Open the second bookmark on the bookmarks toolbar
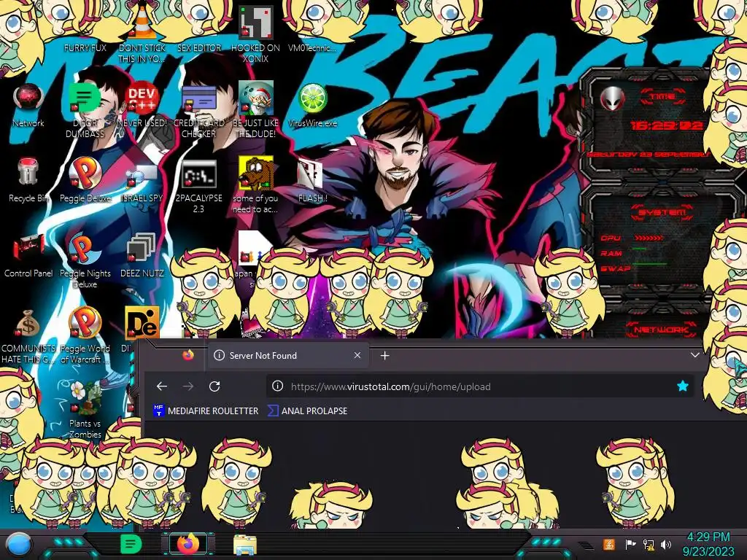Image resolution: width=747 pixels, height=560 pixels. click(307, 411)
